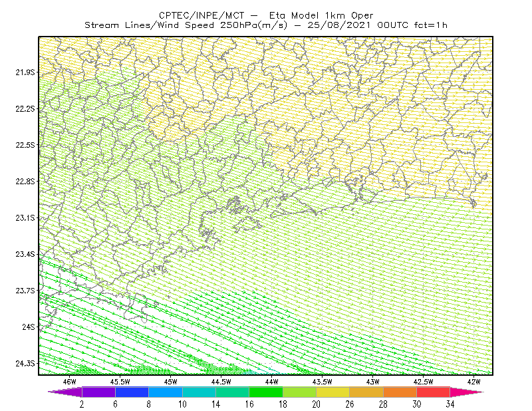Viewport: 532px width, 411px height.
Task: Click the purple 2-6 color swatch
Action: (98, 392)
